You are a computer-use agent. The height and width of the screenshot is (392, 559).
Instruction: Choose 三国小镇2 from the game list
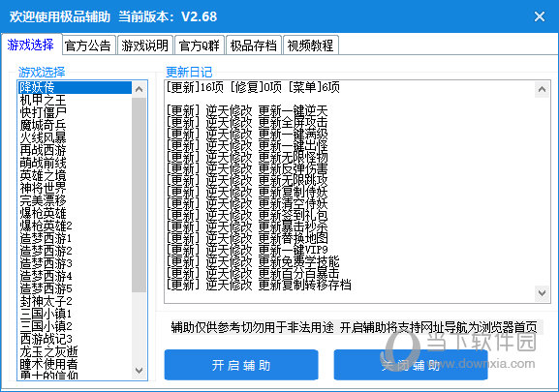tap(75, 326)
